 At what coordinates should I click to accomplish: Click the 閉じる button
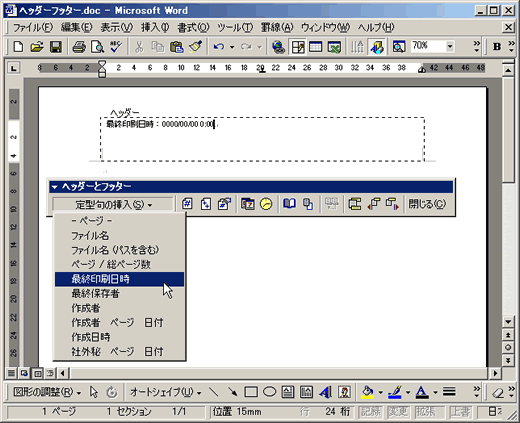click(427, 204)
